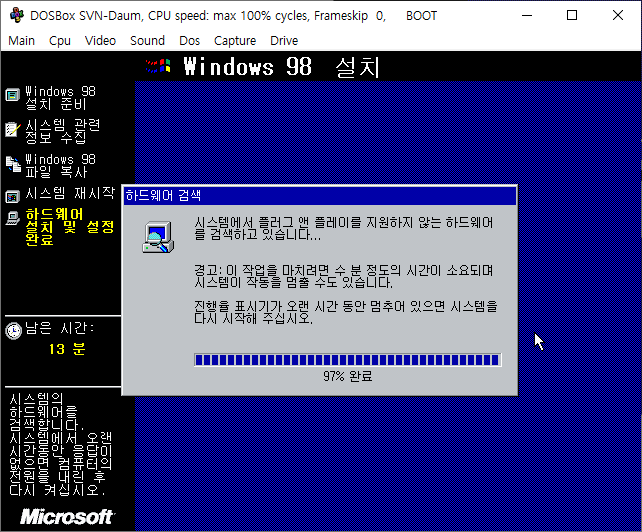Click the 시스템 재시작 step text
The width and height of the screenshot is (642, 532).
click(x=70, y=193)
